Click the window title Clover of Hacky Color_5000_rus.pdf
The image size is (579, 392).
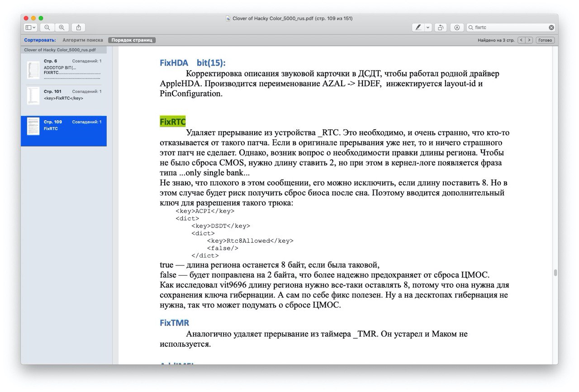tap(292, 19)
